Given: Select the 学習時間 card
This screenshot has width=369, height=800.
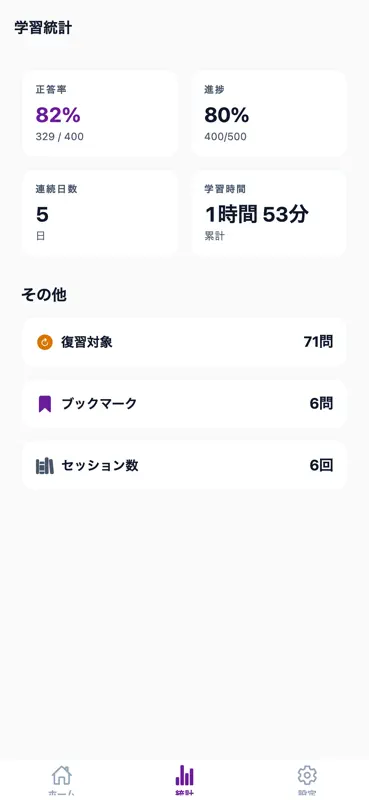Looking at the screenshot, I should [269, 213].
